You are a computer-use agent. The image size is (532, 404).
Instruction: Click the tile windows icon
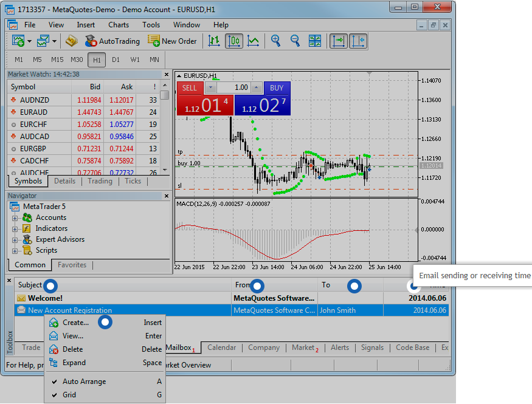coord(315,41)
